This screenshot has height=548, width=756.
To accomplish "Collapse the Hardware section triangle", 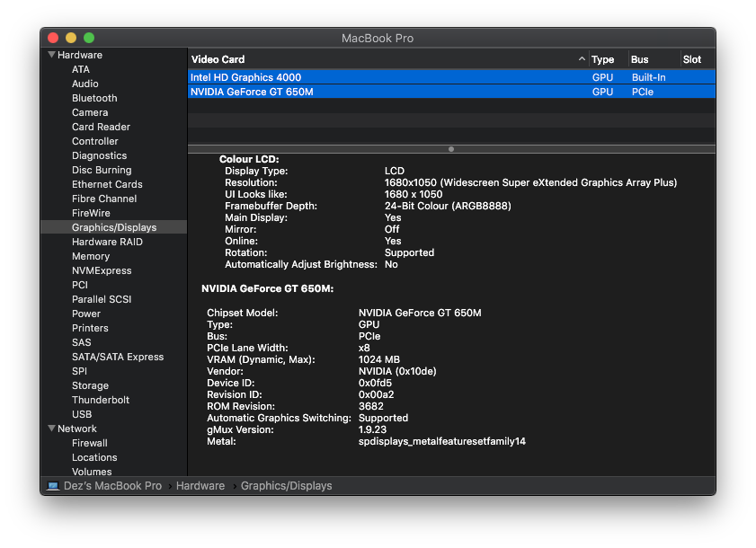I will [51, 55].
